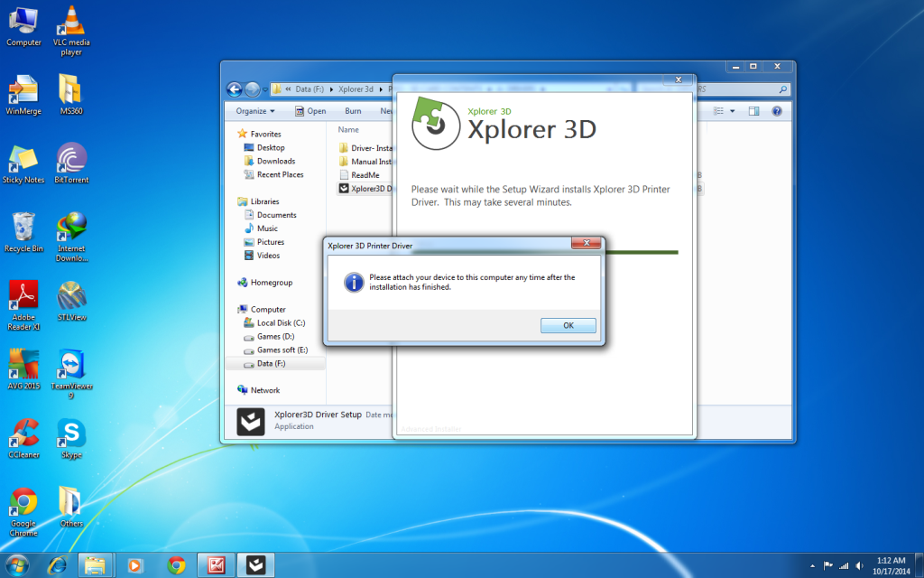The height and width of the screenshot is (578, 924).
Task: Click Burn in the Explorer toolbar
Action: pyautogui.click(x=353, y=111)
